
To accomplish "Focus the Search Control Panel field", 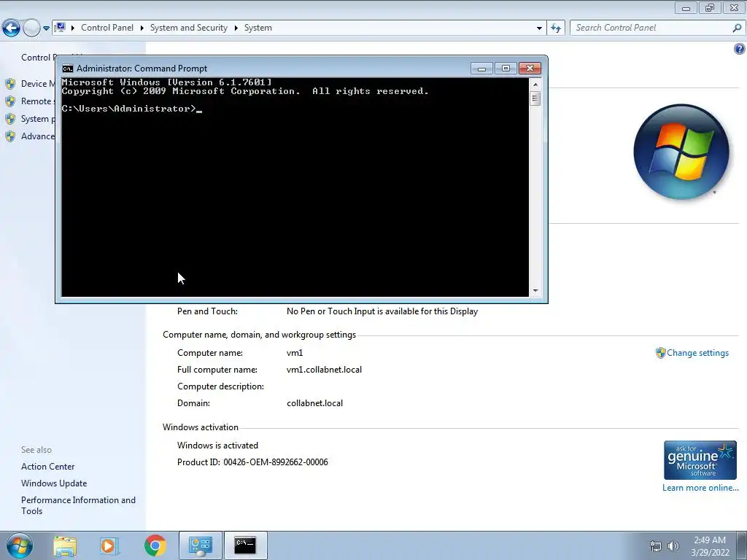I will point(651,28).
